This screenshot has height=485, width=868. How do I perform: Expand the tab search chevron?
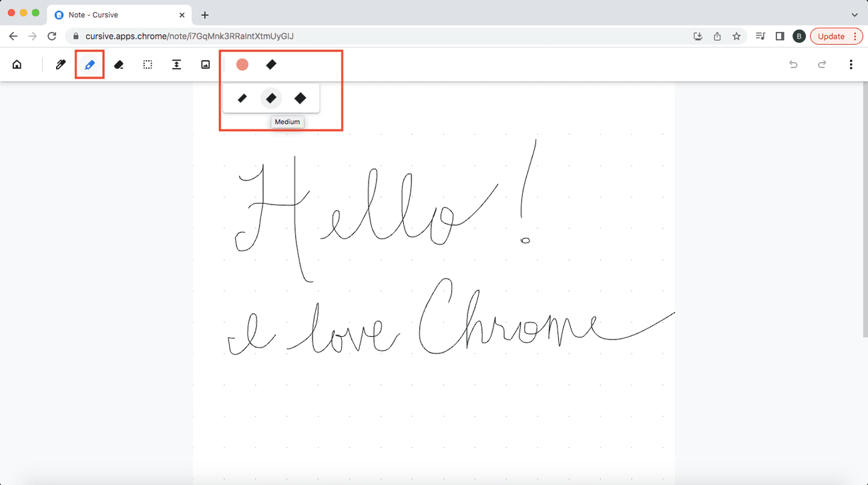pyautogui.click(x=854, y=15)
